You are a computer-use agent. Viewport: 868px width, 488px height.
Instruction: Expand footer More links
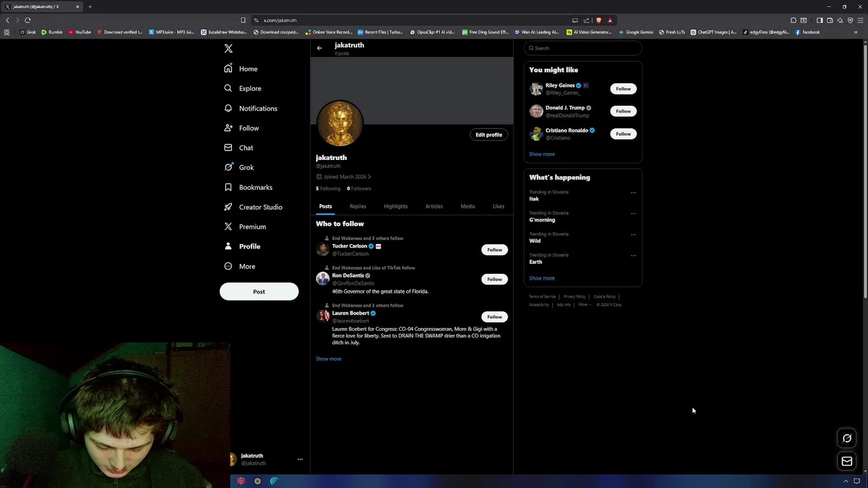click(x=585, y=305)
